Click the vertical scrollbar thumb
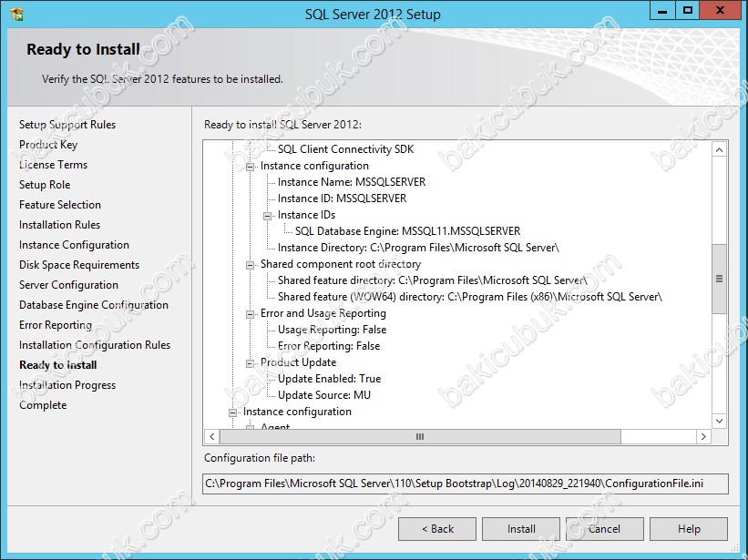 [719, 279]
